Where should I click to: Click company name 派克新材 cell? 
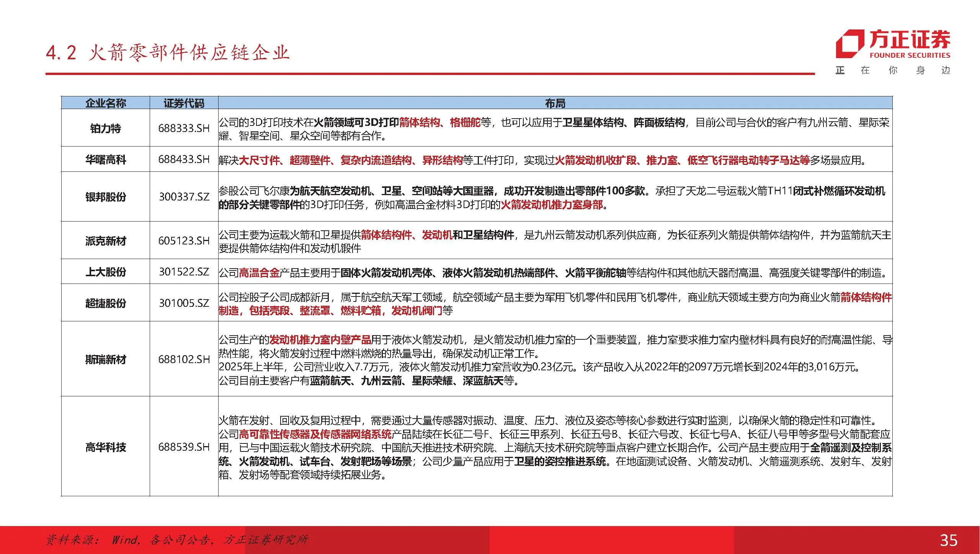tap(105, 241)
